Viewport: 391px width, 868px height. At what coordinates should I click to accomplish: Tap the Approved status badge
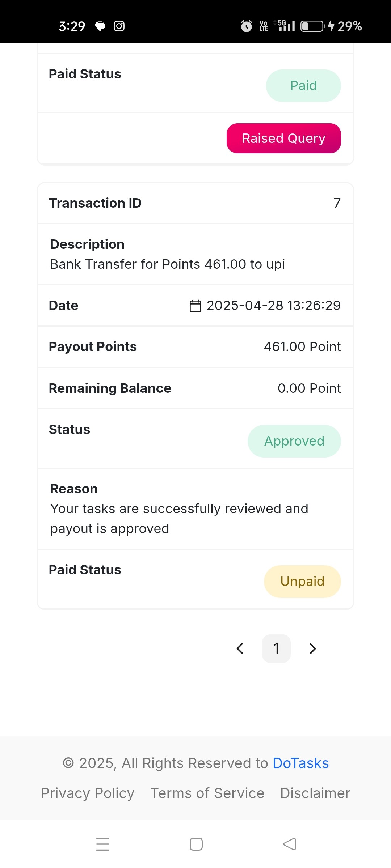[294, 441]
